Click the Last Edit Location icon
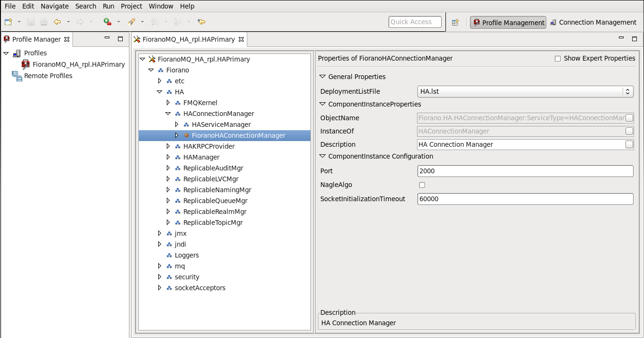Image resolution: width=644 pixels, height=338 pixels. [201, 22]
